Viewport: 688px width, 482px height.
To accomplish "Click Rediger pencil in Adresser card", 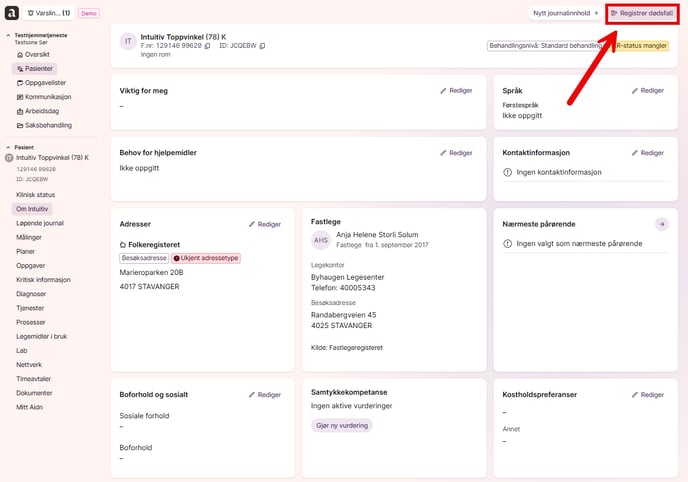I will 265,224.
